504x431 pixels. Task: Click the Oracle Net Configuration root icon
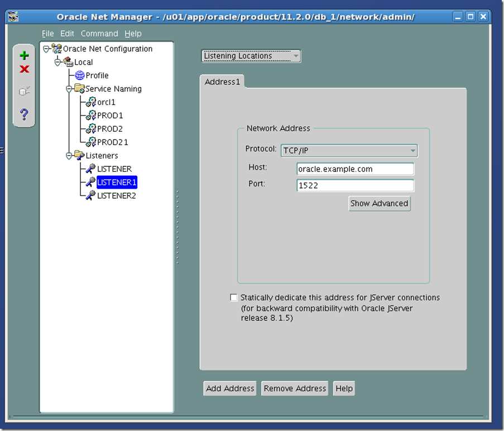[56, 49]
